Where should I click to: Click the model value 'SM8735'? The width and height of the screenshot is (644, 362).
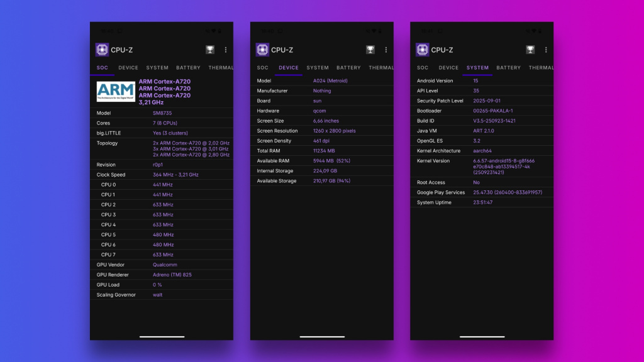[162, 113]
